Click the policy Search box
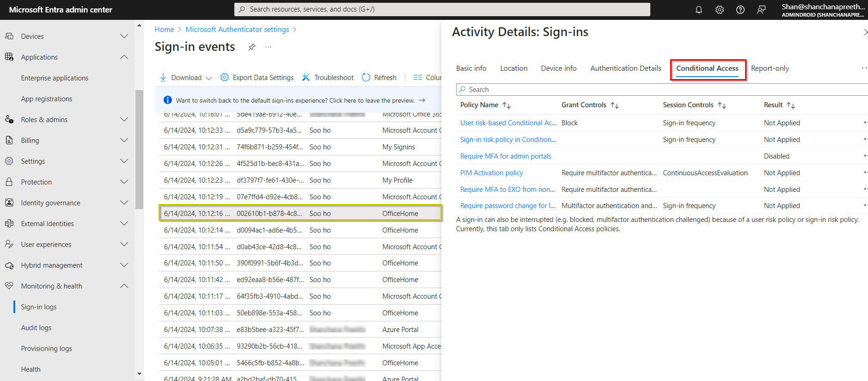The width and height of the screenshot is (868, 381). 662,90
